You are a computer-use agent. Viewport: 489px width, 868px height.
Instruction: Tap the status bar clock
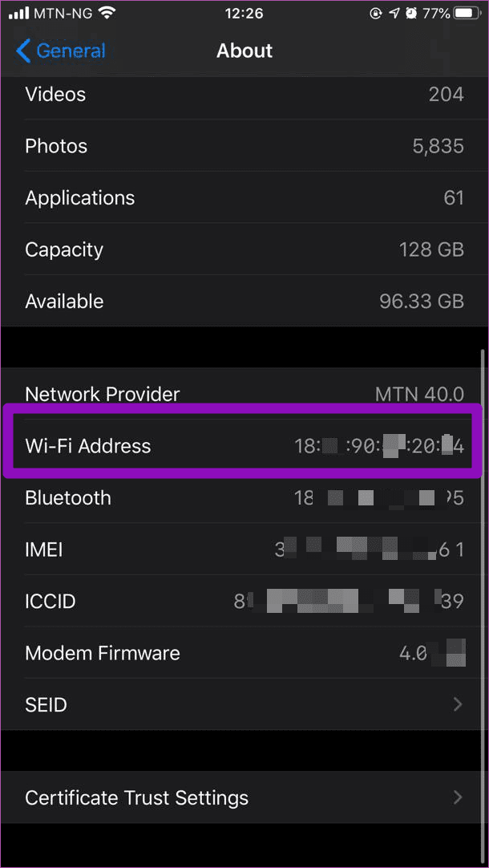244,13
